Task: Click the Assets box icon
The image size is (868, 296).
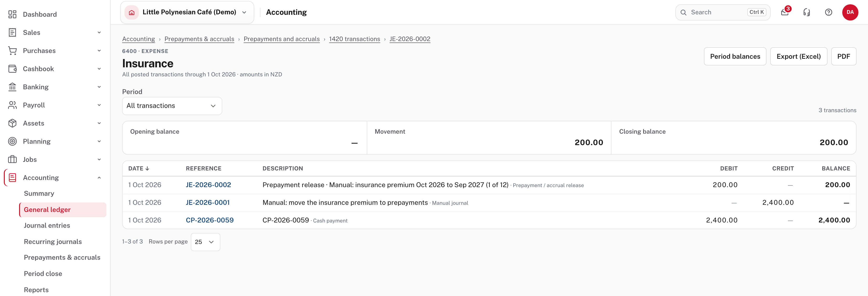Action: (12, 123)
